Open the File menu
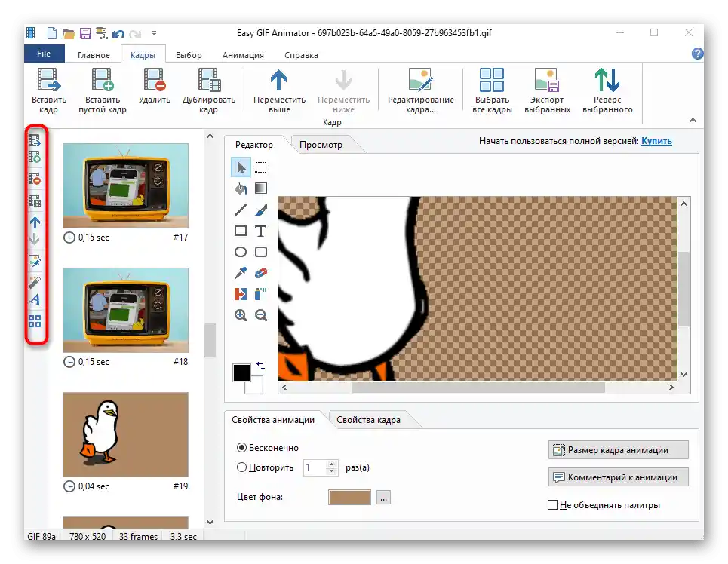 point(44,54)
